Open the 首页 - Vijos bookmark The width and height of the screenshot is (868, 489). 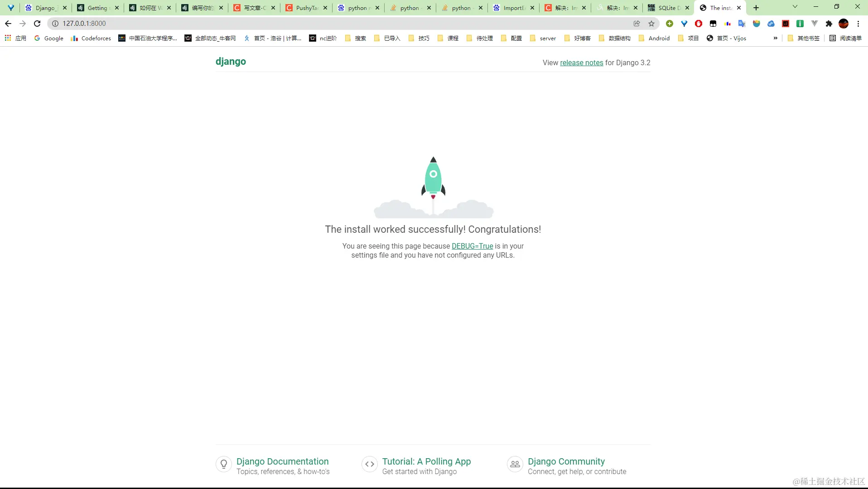[726, 38]
